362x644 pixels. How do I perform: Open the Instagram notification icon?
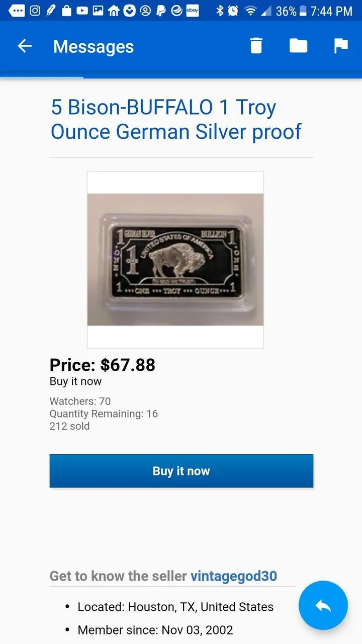35,11
